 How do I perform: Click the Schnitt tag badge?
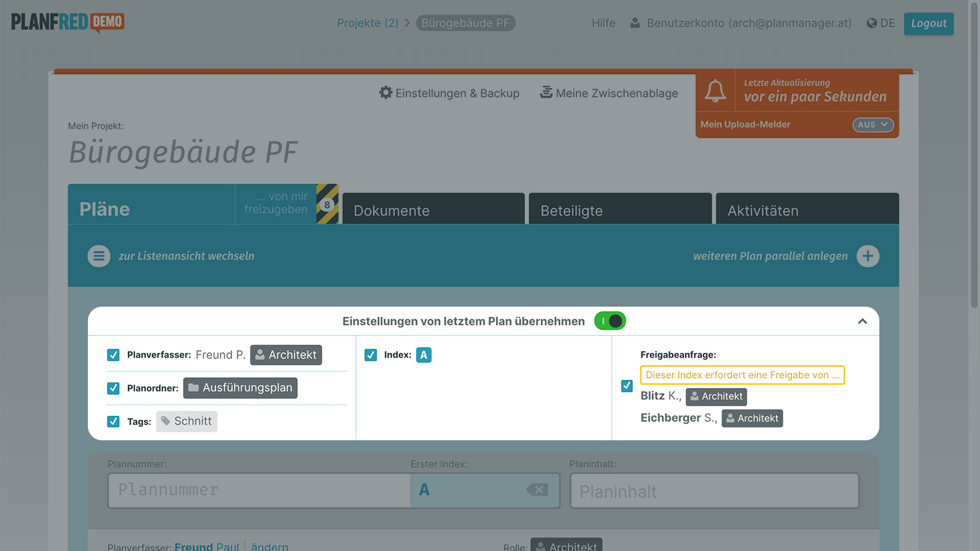point(187,421)
